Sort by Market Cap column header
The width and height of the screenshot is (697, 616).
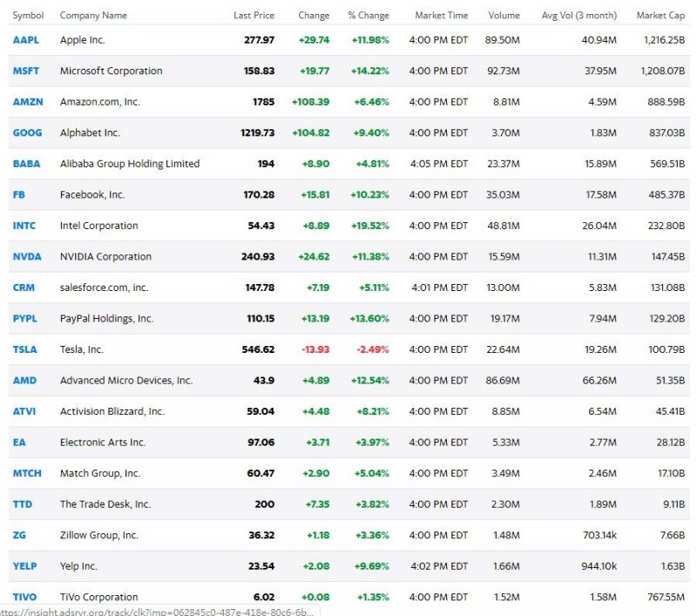[660, 16]
